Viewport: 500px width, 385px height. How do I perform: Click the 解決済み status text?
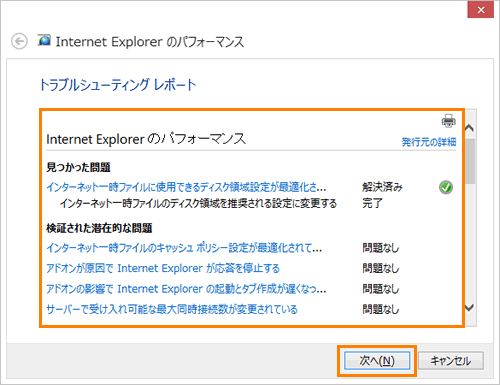pyautogui.click(x=382, y=187)
